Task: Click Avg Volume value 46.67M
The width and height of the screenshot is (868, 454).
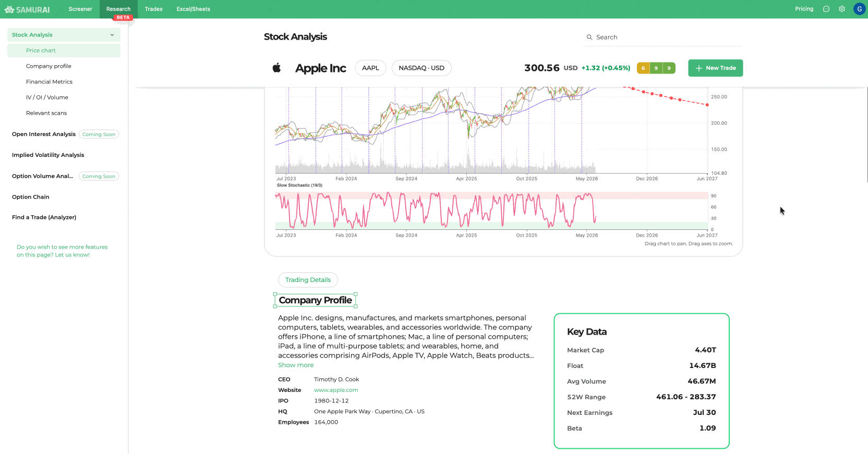Action: click(702, 381)
